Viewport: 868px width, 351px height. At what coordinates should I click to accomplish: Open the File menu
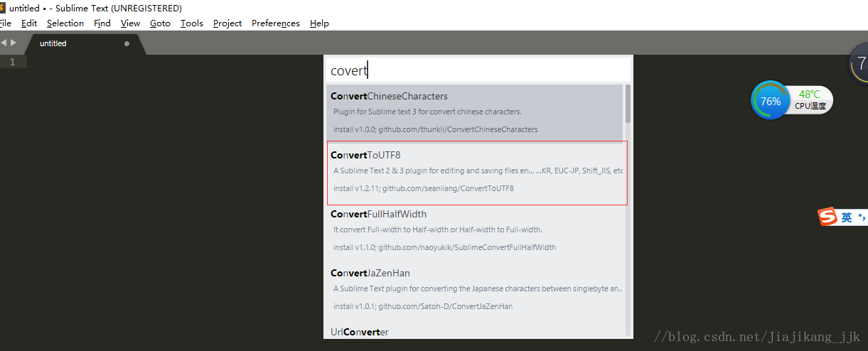click(6, 23)
